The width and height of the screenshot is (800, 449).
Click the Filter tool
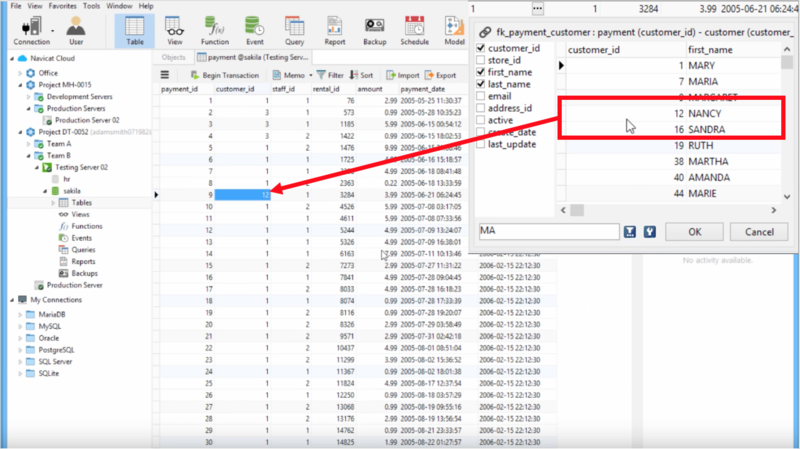tap(330, 75)
